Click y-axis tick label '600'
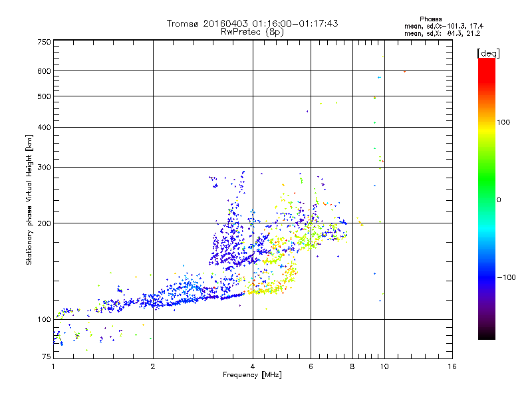This screenshot has height=399, width=532. click(x=44, y=71)
